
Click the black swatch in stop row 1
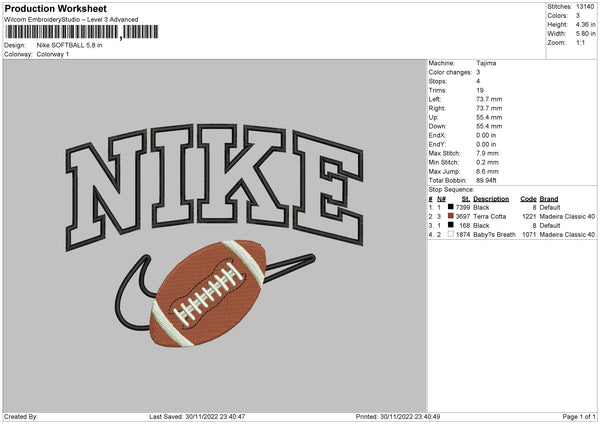pyautogui.click(x=451, y=207)
